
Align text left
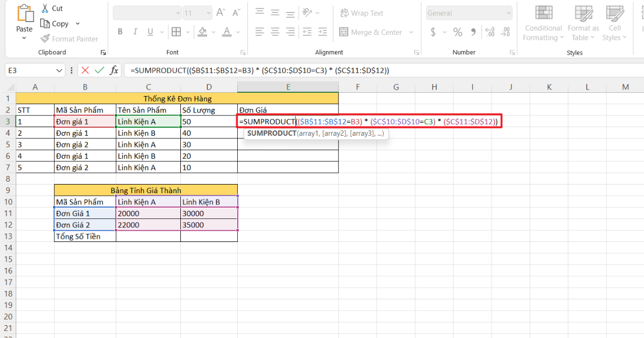point(260,32)
